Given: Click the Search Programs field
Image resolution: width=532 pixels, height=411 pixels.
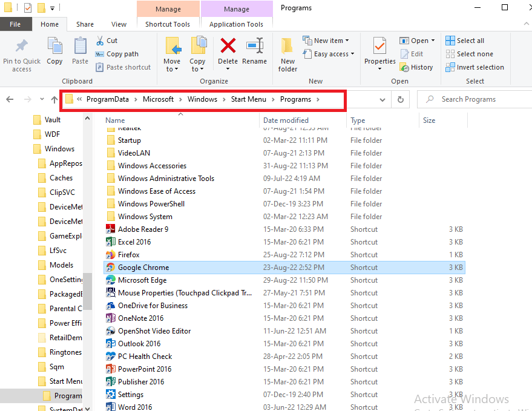Looking at the screenshot, I should tap(475, 99).
